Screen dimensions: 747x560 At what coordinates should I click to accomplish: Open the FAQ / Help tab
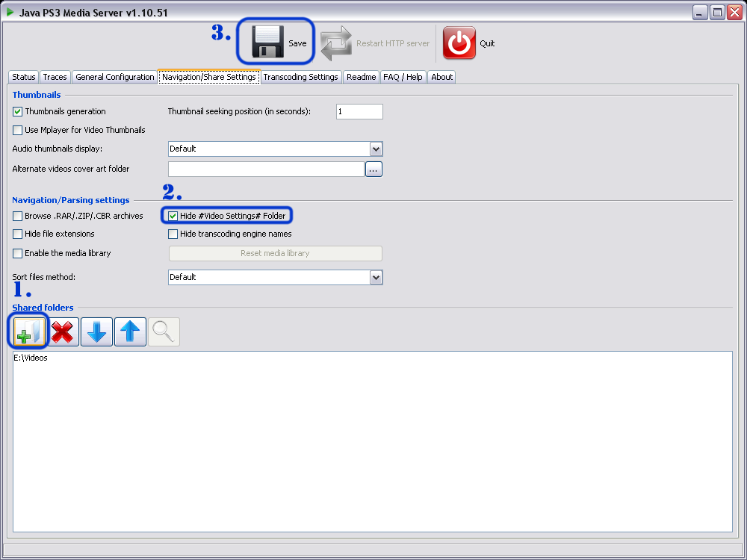pos(403,77)
